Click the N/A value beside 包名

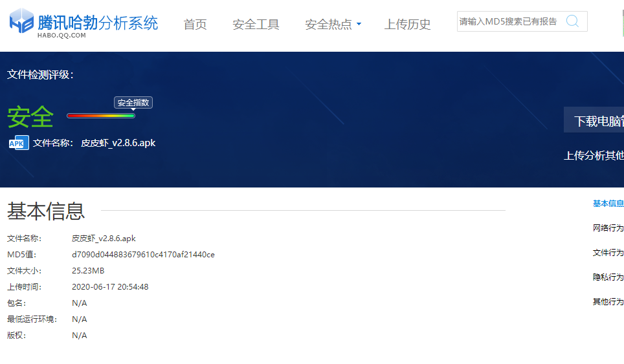(x=79, y=303)
